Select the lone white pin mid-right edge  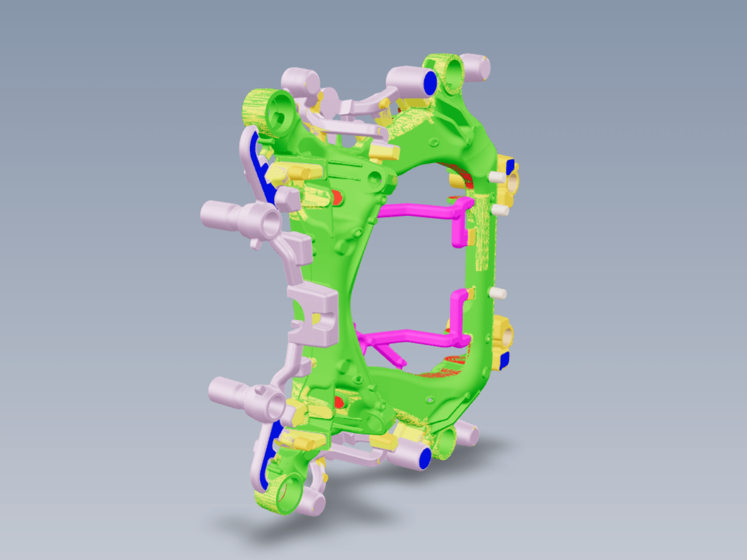click(498, 293)
